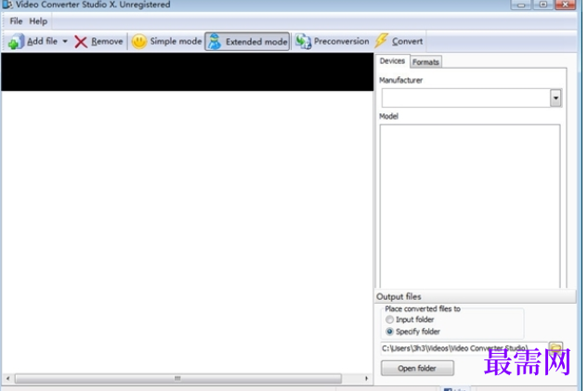
Task: Click the scrollbar right arrow
Action: click(x=366, y=378)
